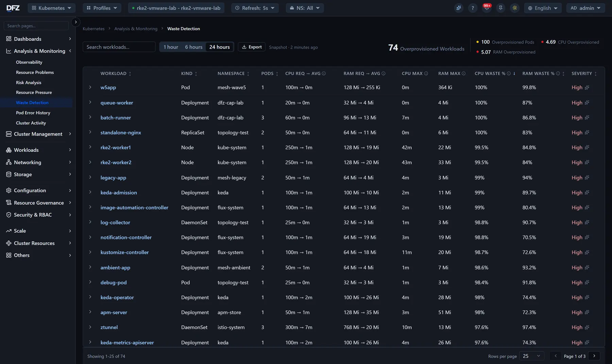Click AI analyze icon for queue-worker row
This screenshot has width=612, height=364.
587,103
